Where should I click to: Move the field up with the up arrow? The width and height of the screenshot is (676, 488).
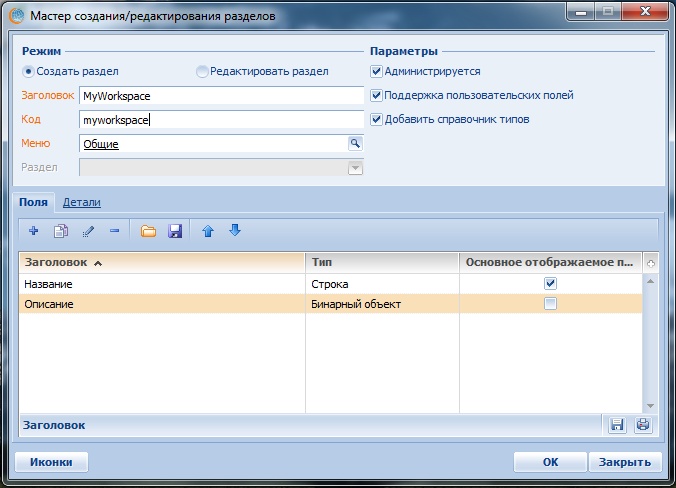[x=208, y=231]
